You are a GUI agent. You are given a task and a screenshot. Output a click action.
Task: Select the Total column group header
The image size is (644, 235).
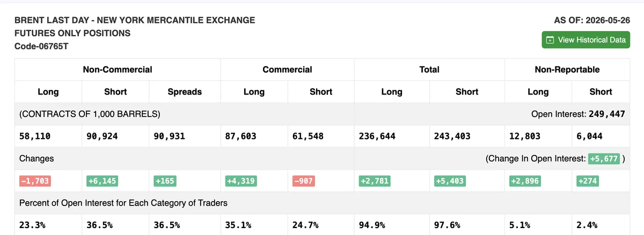(429, 70)
